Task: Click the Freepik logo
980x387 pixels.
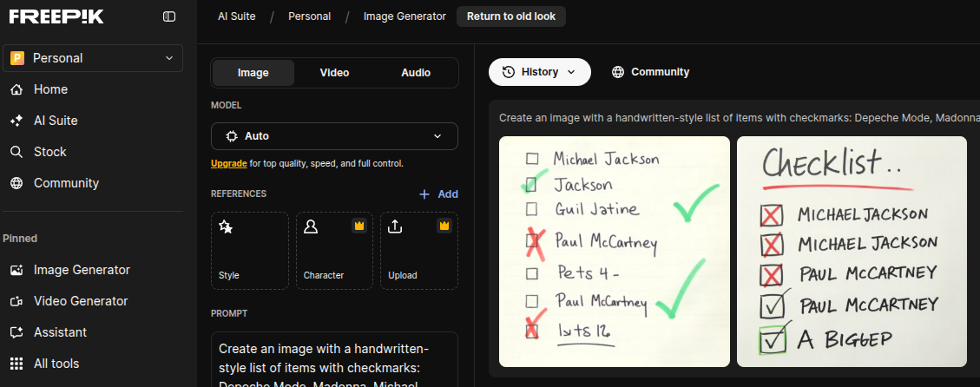Action: [x=56, y=16]
